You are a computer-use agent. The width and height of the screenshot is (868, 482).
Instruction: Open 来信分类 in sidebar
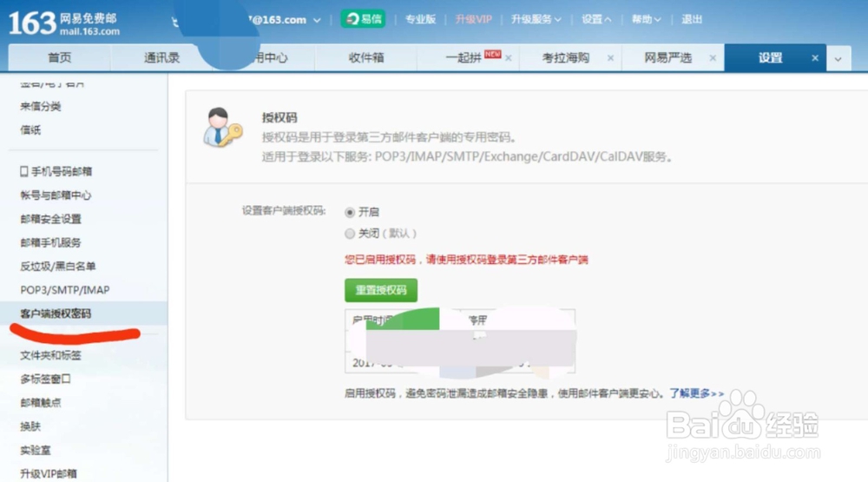(41, 106)
